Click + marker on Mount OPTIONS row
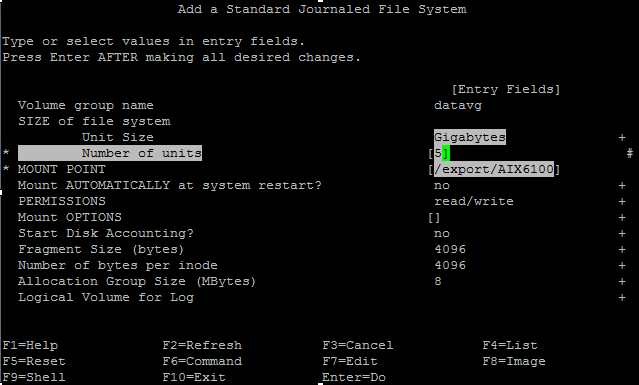Screen dimensions: 639x385 coord(622,218)
